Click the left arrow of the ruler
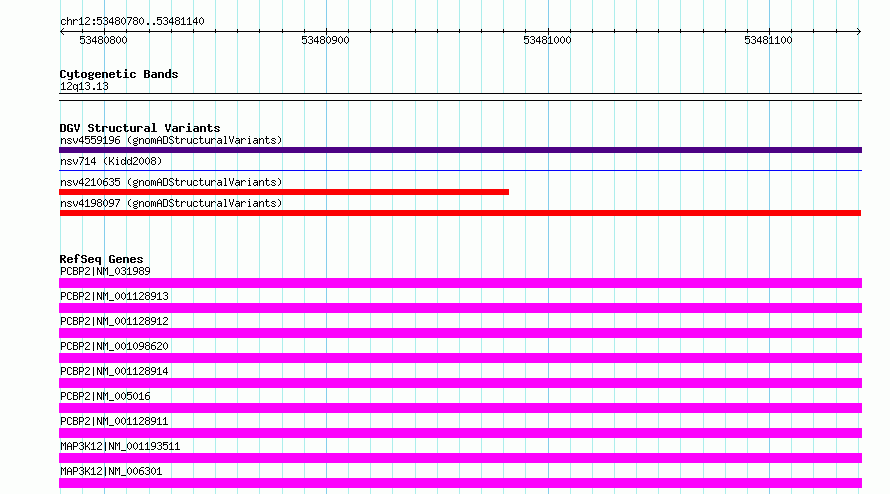 coord(62,31)
